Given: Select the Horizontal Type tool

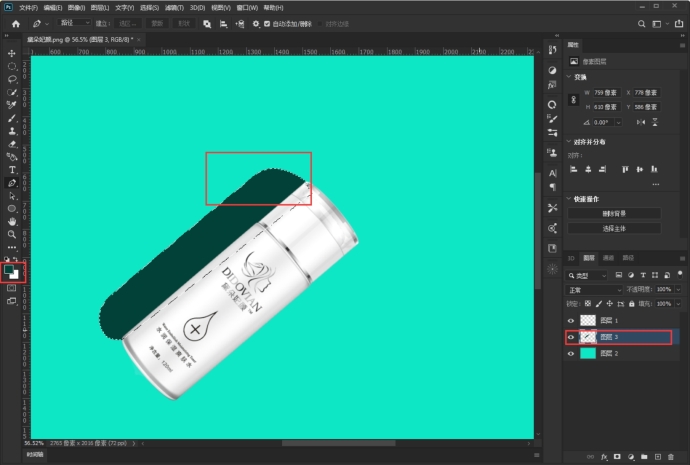Looking at the screenshot, I should pos(12,170).
